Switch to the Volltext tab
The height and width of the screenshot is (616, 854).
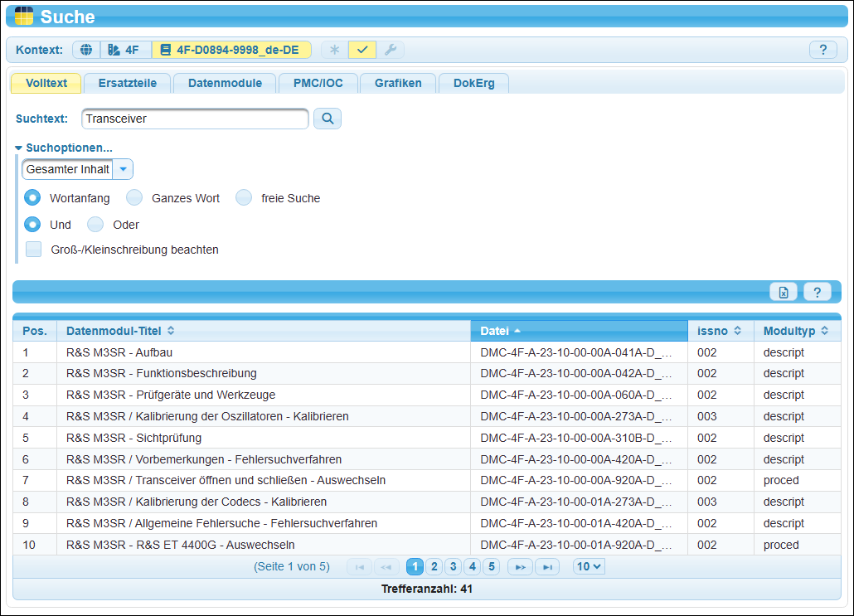point(46,84)
